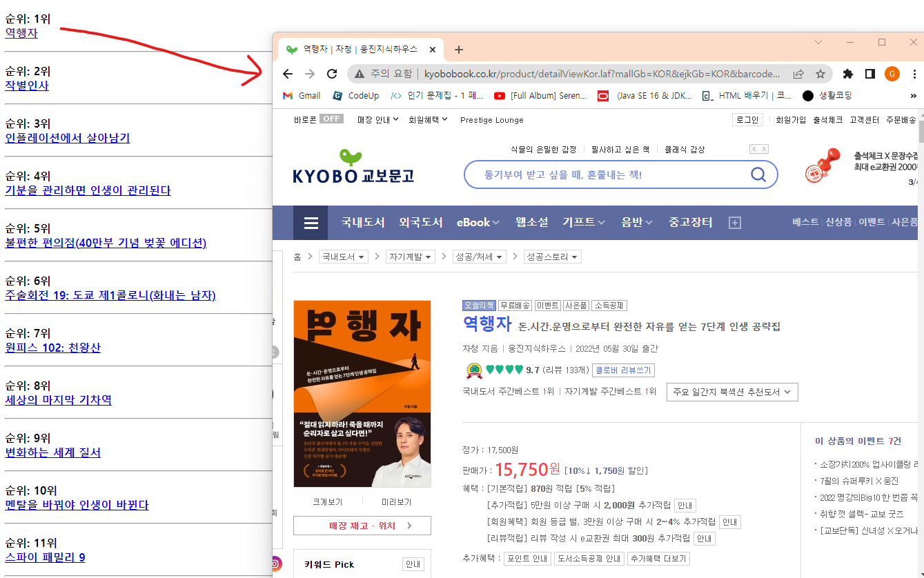The image size is (924, 578).
Task: Reload the Kyobo page
Action: pyautogui.click(x=332, y=74)
